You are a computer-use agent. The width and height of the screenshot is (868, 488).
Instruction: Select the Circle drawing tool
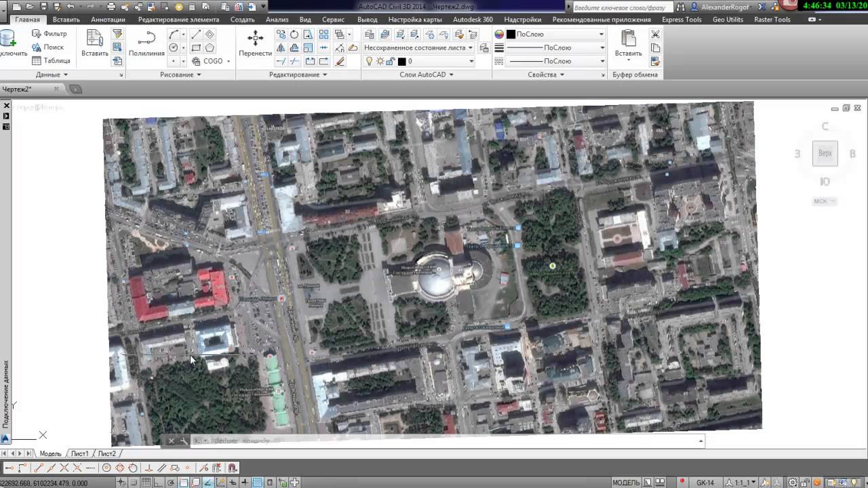[174, 48]
